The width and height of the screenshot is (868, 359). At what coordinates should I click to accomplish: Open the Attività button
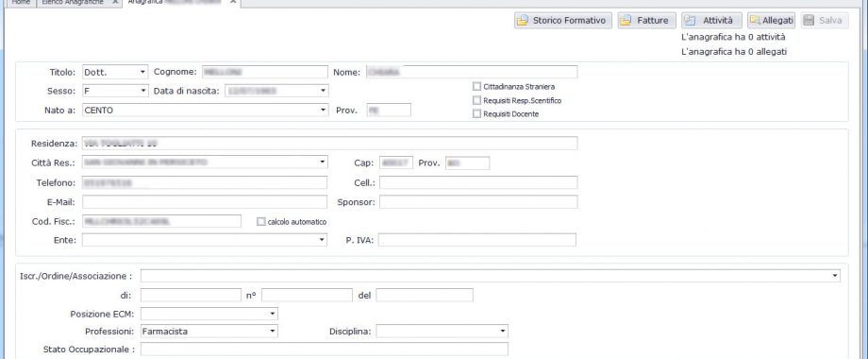pos(711,21)
